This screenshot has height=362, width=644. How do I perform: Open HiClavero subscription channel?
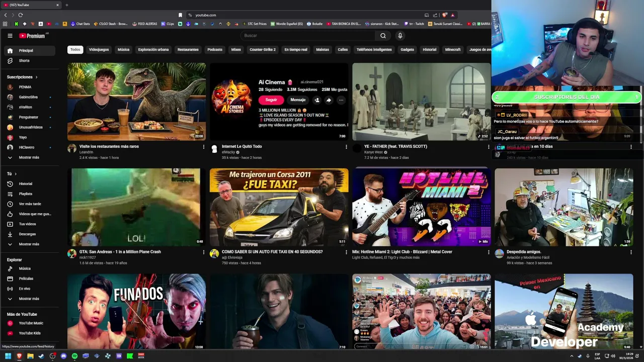pos(31,147)
